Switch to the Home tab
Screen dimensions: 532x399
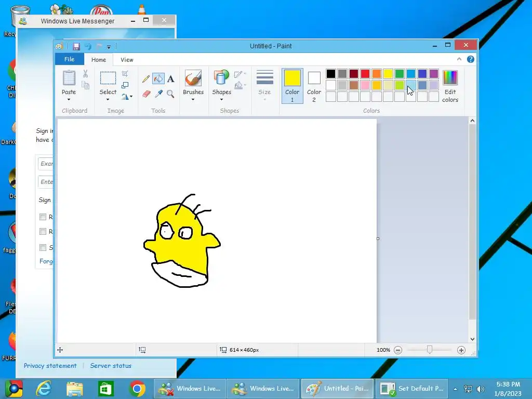click(x=98, y=60)
